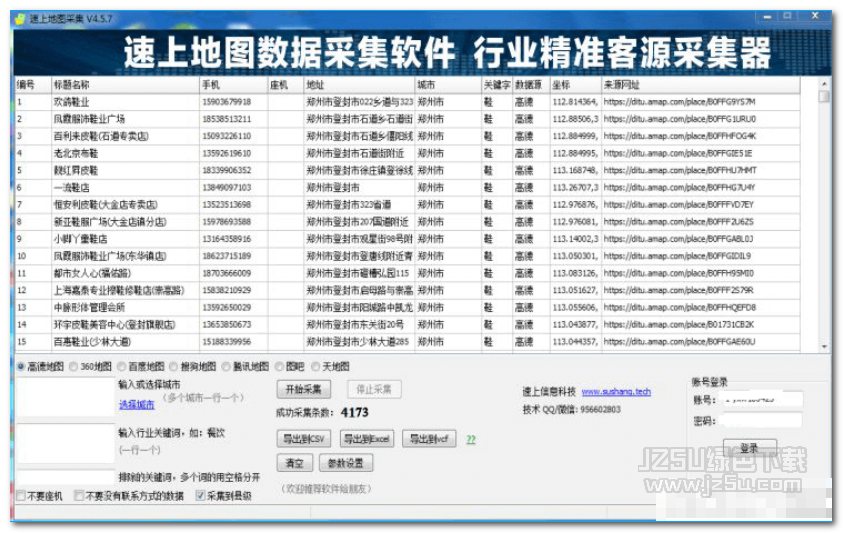This screenshot has width=843, height=533.
Task: Click the app icon in the title bar
Action: pyautogui.click(x=20, y=19)
